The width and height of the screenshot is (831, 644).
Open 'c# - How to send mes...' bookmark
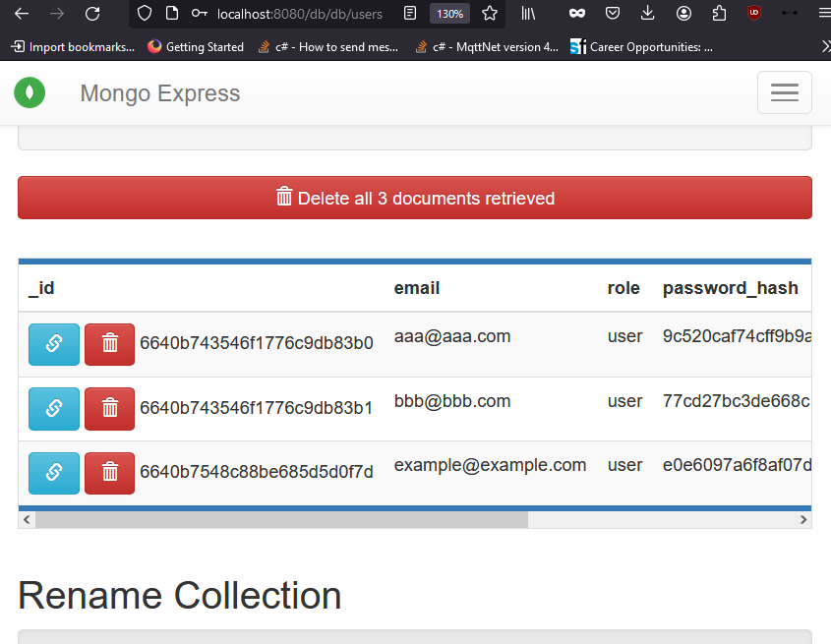(328, 47)
